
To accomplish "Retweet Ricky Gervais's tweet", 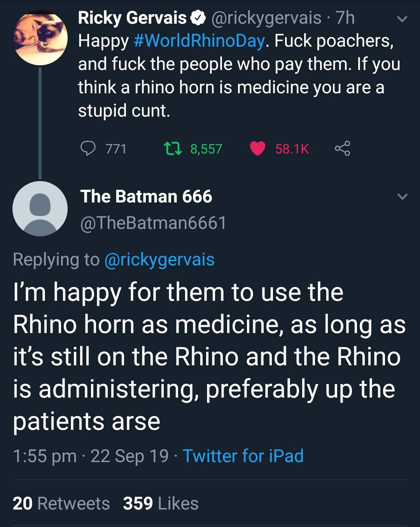I will [x=173, y=148].
